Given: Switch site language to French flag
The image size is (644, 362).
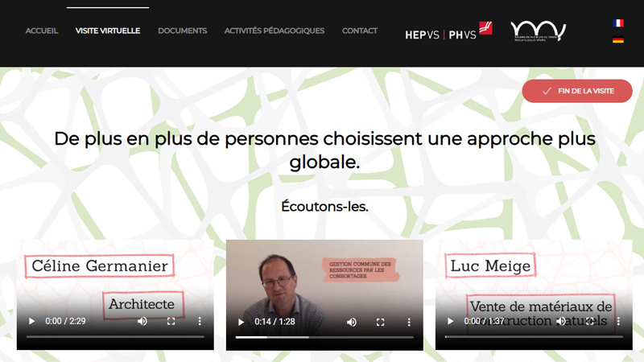Looking at the screenshot, I should [x=618, y=23].
